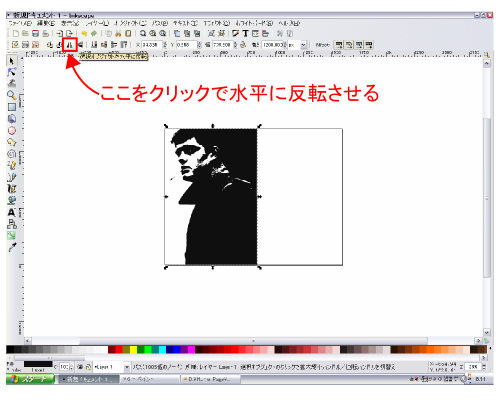Switch to the Inkscape document taskbar button
This screenshot has height=400, width=500.
pyautogui.click(x=89, y=379)
